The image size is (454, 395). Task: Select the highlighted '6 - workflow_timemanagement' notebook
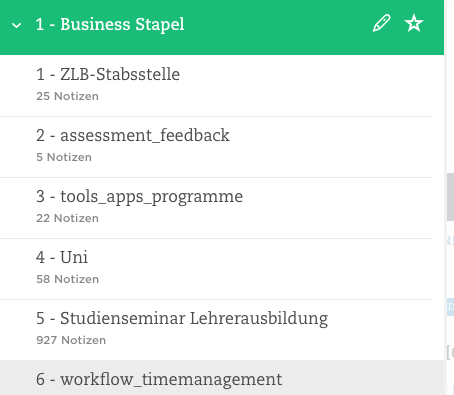(222, 378)
